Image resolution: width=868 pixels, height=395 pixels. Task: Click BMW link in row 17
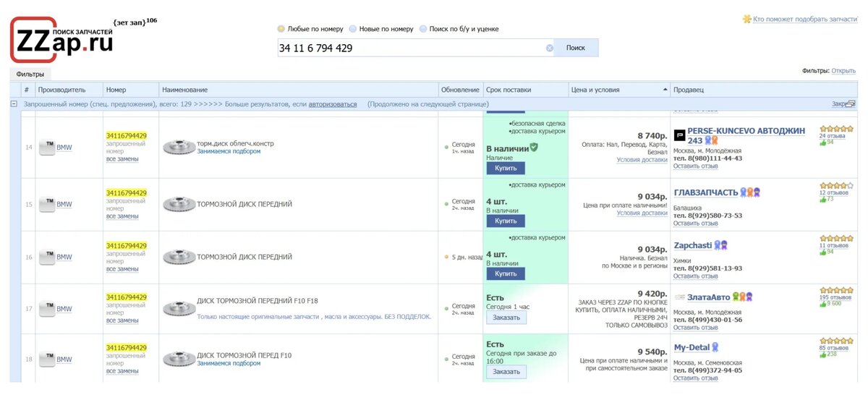[64, 309]
